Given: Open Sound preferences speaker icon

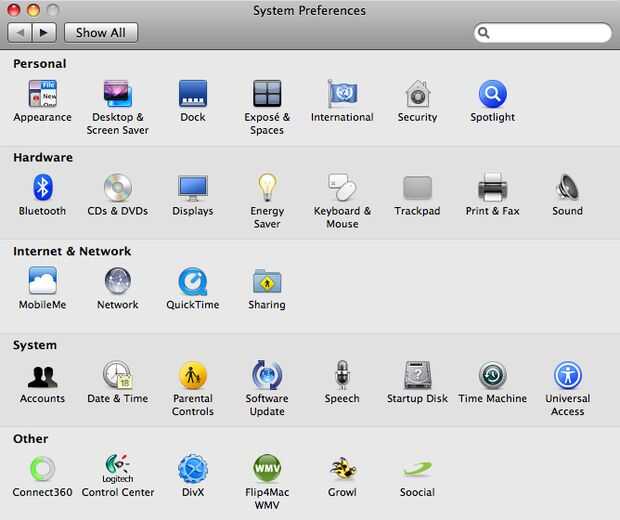Looking at the screenshot, I should (x=567, y=187).
